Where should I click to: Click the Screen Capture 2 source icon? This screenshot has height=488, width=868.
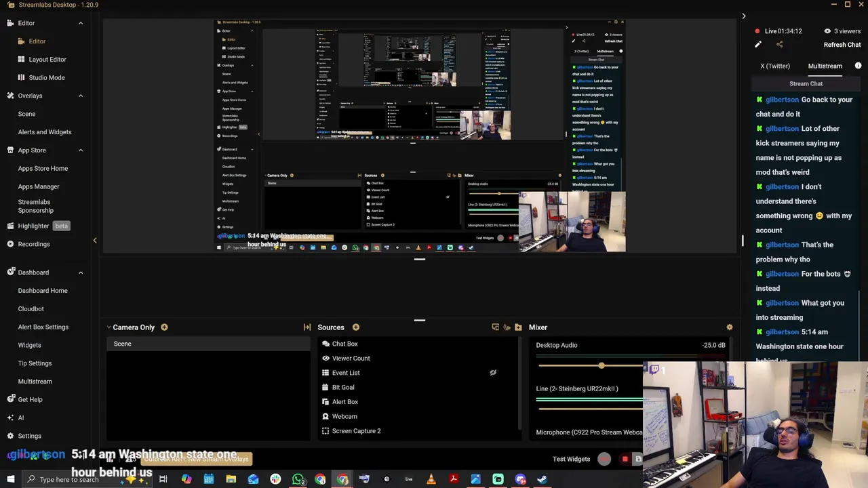(x=325, y=431)
